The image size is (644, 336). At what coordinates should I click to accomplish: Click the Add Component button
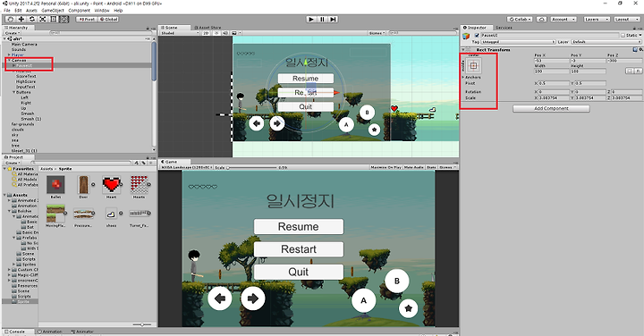[x=551, y=108]
